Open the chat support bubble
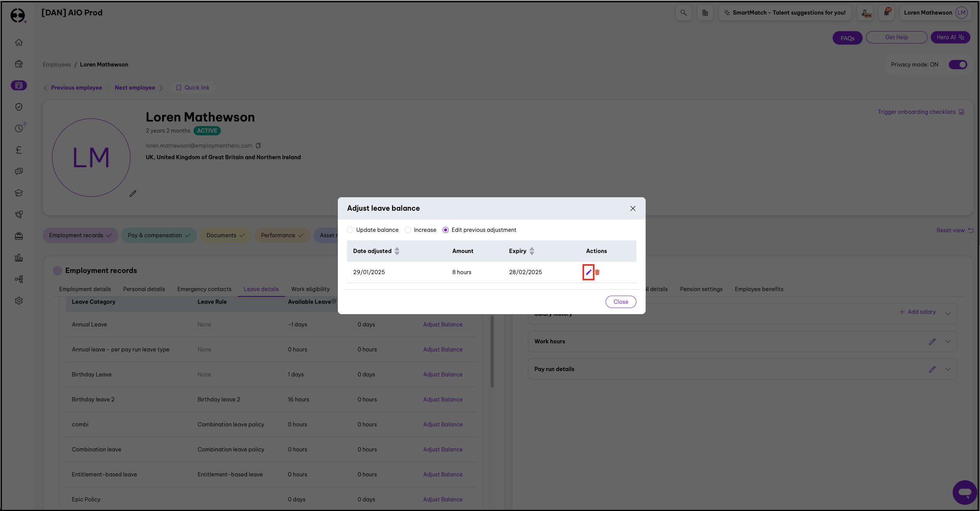The height and width of the screenshot is (511, 980). [964, 492]
